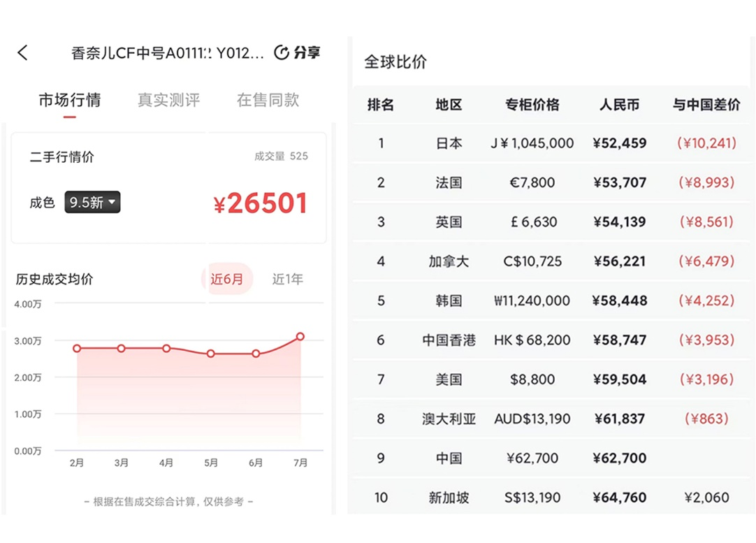Click the C$10,725 price cell
The image size is (756, 543).
click(x=532, y=261)
